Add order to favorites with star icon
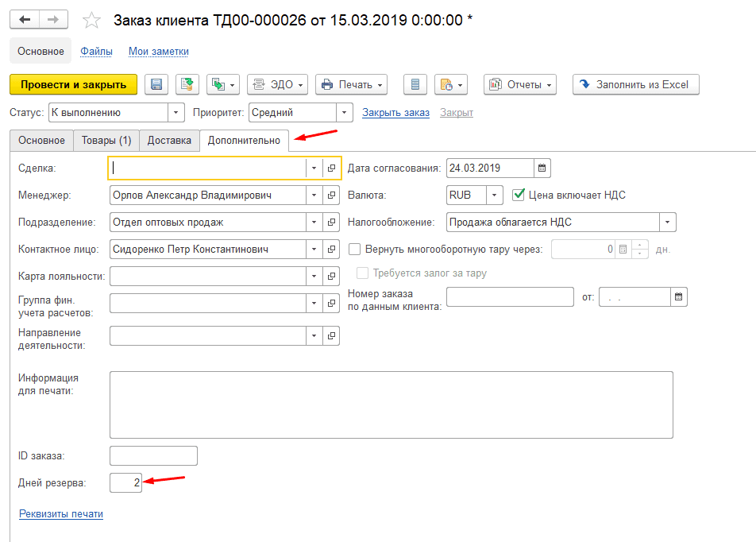This screenshot has height=542, width=756. coord(92,20)
